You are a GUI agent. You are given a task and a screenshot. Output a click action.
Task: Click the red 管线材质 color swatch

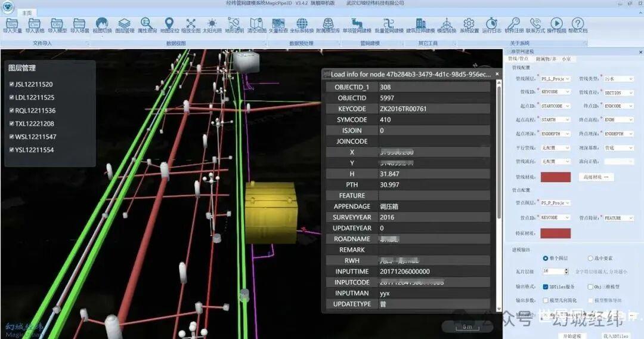[x=555, y=177]
